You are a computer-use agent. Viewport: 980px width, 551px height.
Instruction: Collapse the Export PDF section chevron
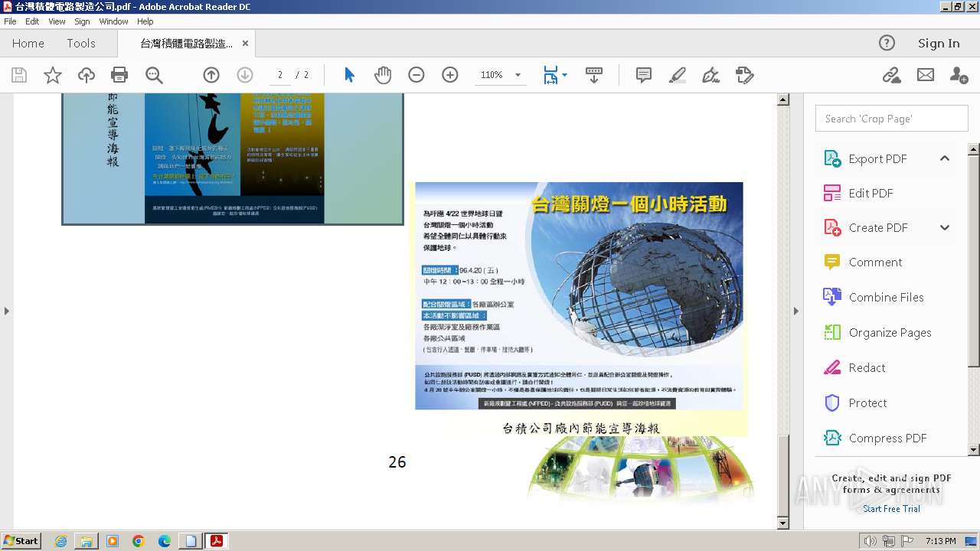[x=945, y=158]
